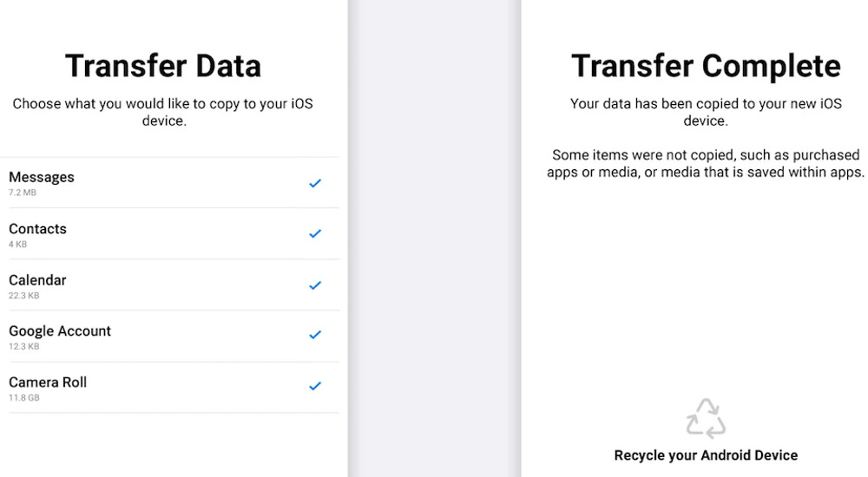Click the 11.8 GB size under Camera Roll
This screenshot has width=868, height=477.
pos(24,398)
